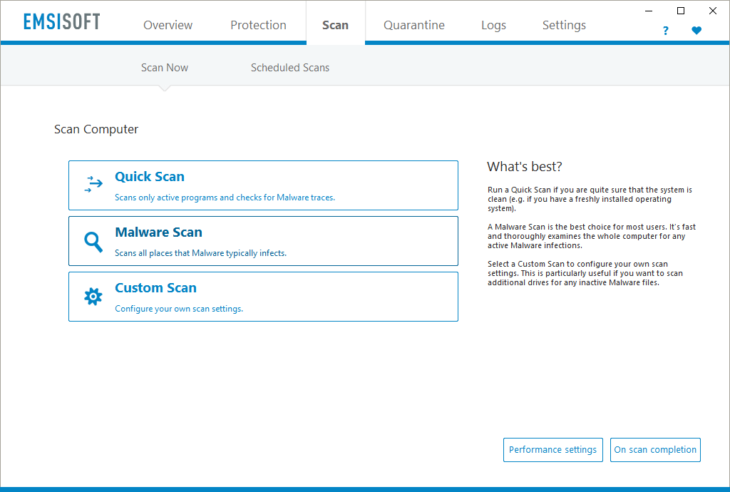Configure a Custom Scan

coord(263,297)
